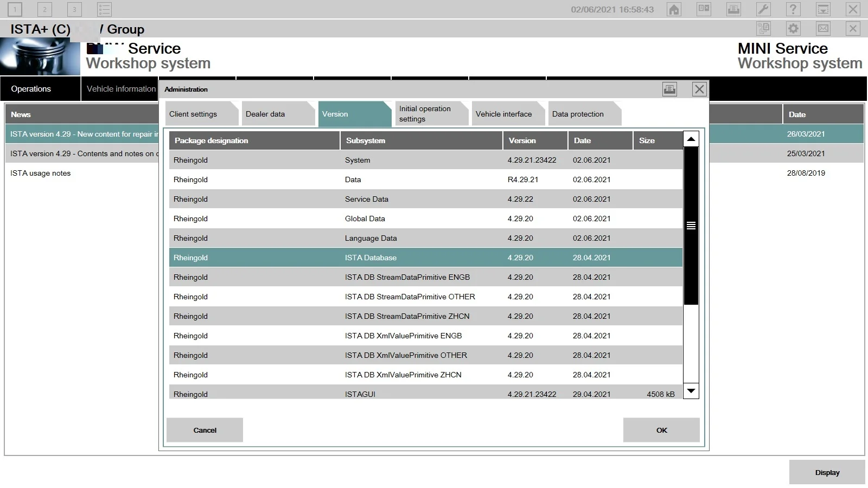Open the Initial operation settings tab
Screen dimensions: 868x488
(x=431, y=114)
